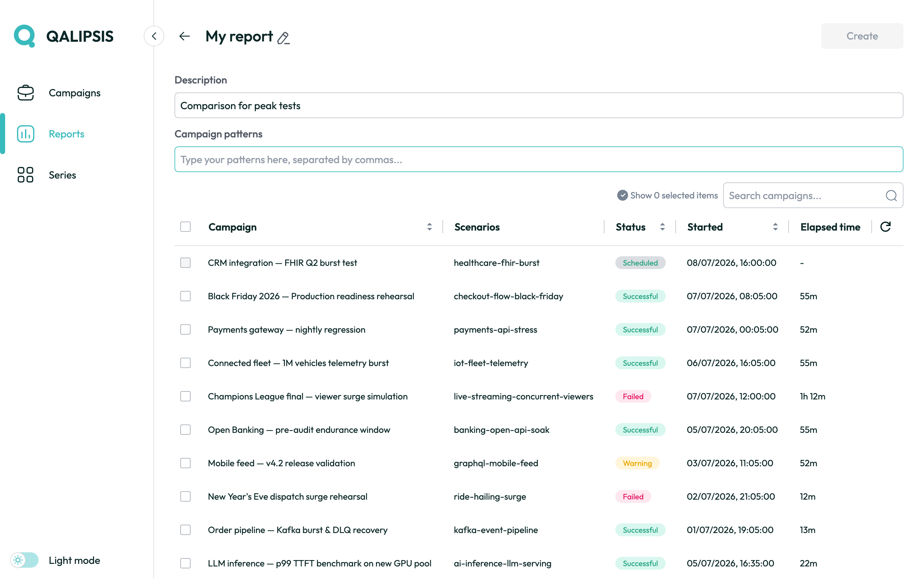The height and width of the screenshot is (578, 924).
Task: Click the Search campaigns field
Action: (x=813, y=195)
